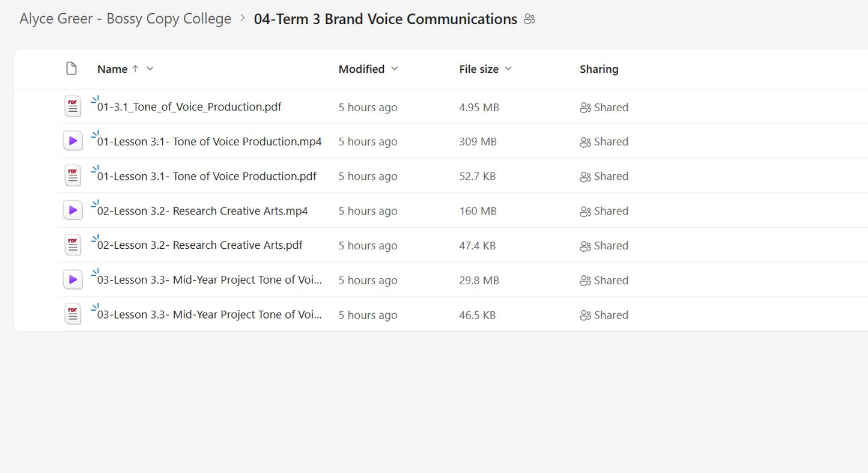Click the people icon next to Shared on row one
Viewport: 868px width, 473px height.
click(584, 107)
